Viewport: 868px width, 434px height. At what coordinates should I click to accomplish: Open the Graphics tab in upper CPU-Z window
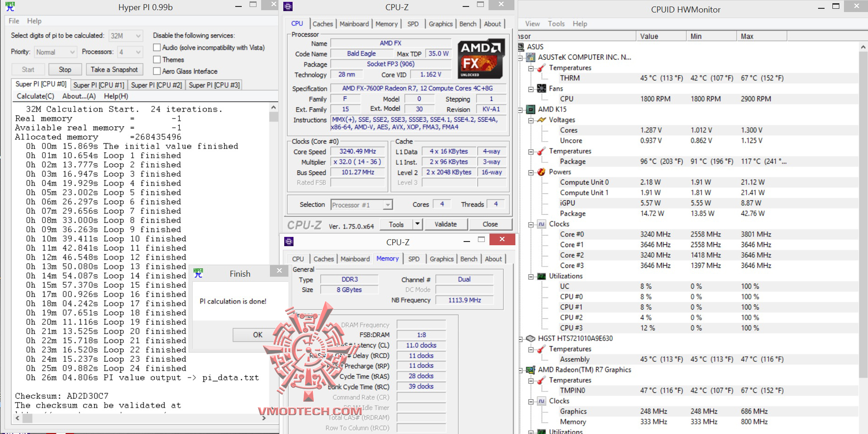tap(441, 24)
